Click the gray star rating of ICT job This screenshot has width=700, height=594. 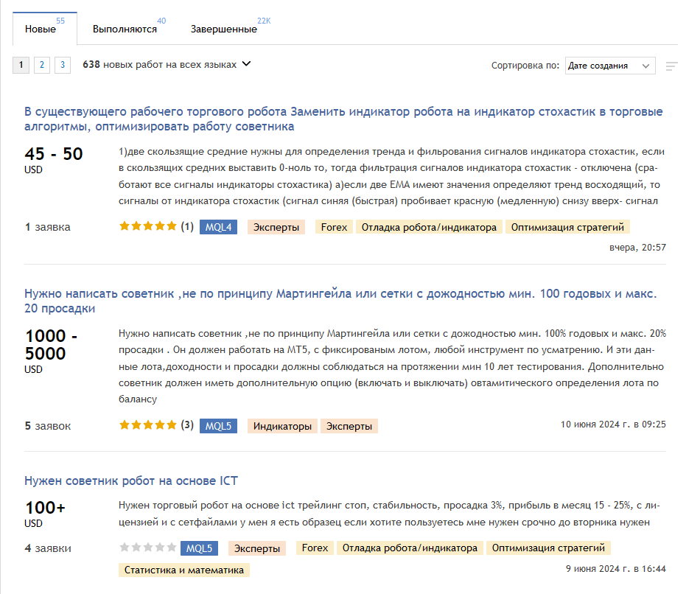click(x=148, y=548)
